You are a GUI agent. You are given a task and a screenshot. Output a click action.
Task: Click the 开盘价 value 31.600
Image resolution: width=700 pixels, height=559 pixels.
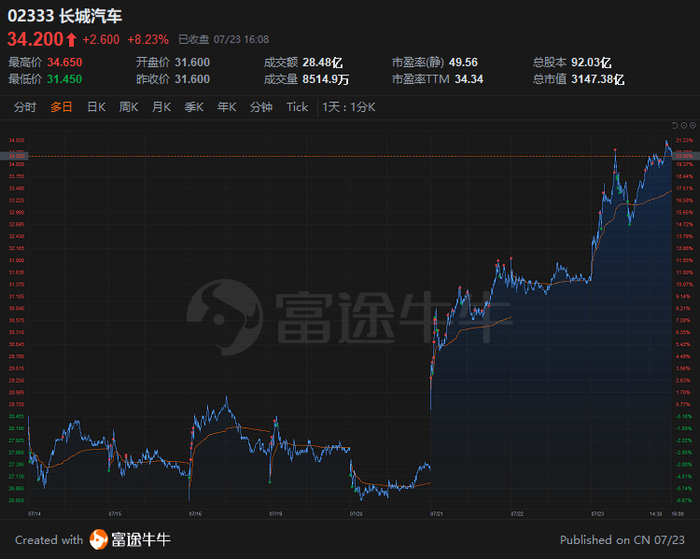[192, 62]
